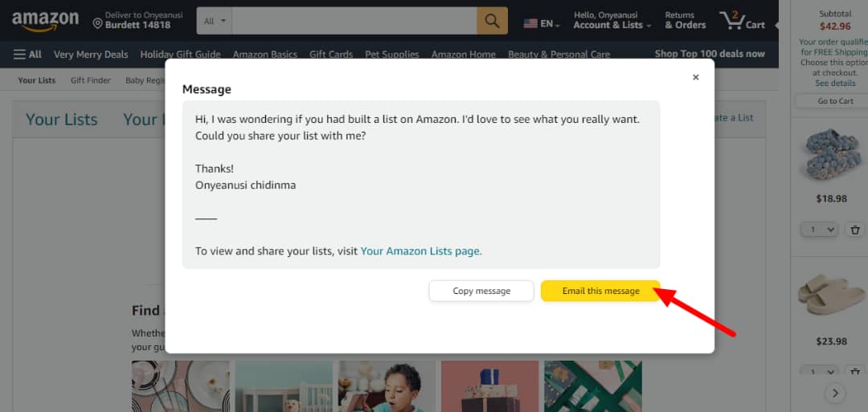This screenshot has height=412, width=868.
Task: Open Your Amazon Lists page link
Action: pos(421,251)
